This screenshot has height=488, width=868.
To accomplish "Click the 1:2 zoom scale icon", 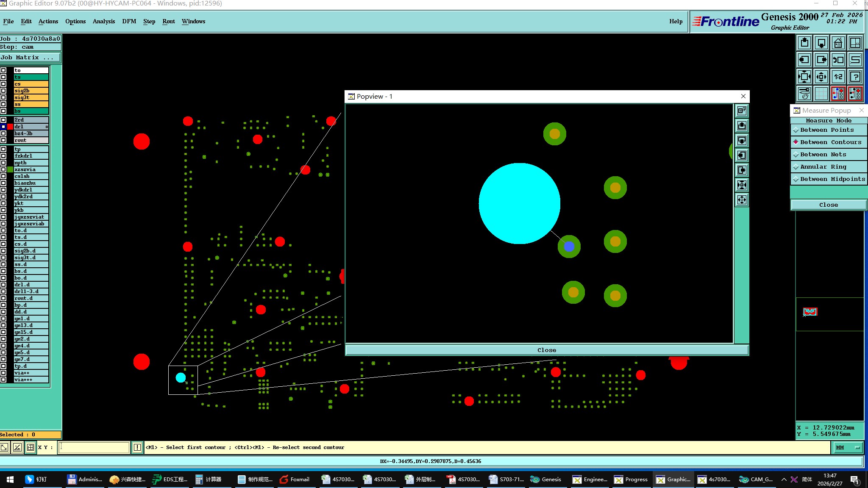I will [x=838, y=77].
